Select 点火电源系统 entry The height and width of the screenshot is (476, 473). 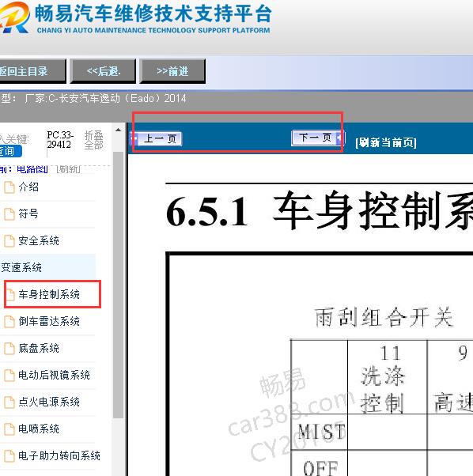49,402
